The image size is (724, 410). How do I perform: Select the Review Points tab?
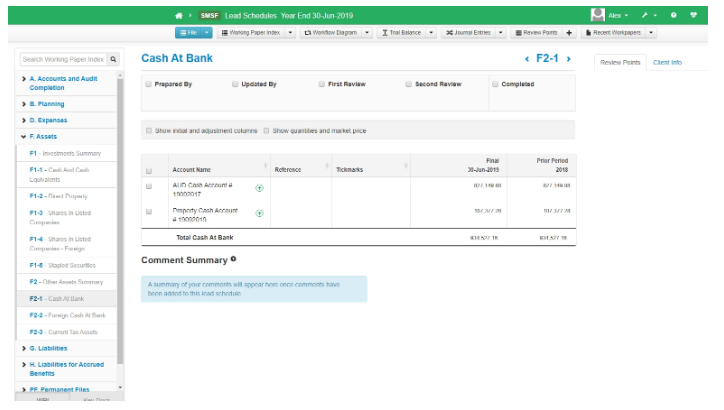pyautogui.click(x=618, y=62)
